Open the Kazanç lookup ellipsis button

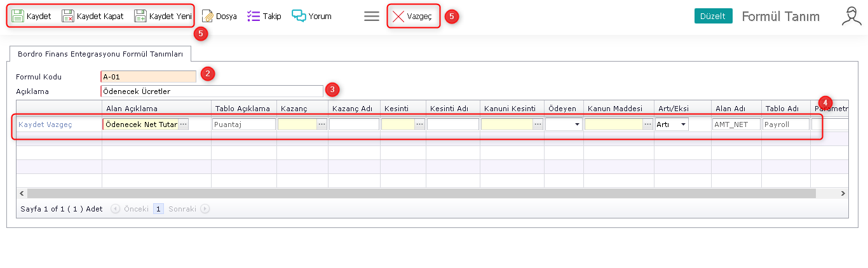coord(322,124)
